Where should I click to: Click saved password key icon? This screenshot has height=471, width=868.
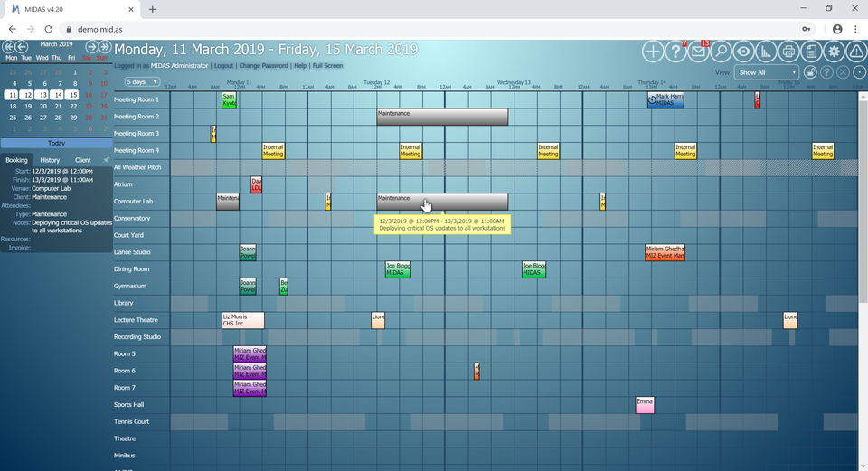tap(806, 29)
